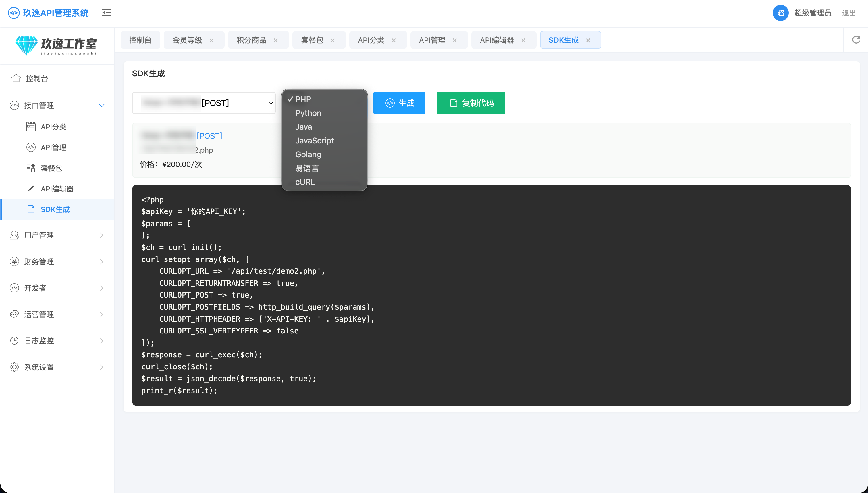Expand the 日志监控 menu chevron
This screenshot has width=868, height=493.
[101, 341]
